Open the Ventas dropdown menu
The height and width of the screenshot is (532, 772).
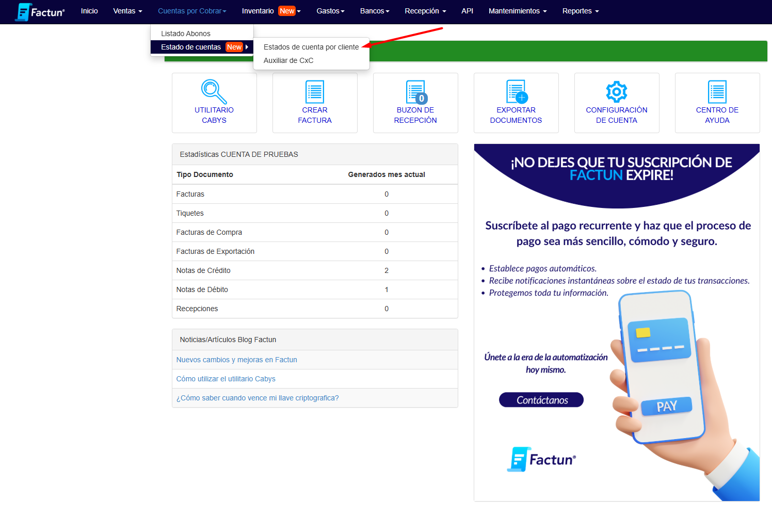point(127,11)
